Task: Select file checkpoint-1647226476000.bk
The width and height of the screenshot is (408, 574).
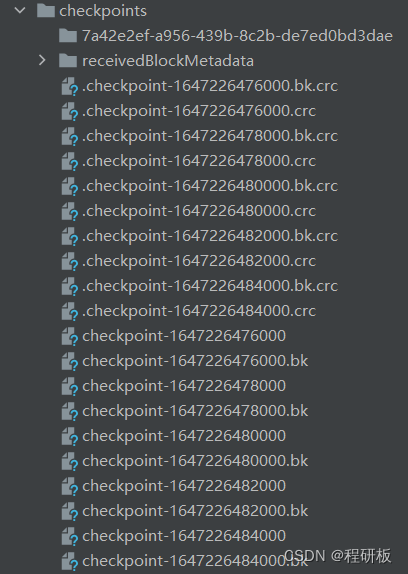Action: tap(195, 361)
